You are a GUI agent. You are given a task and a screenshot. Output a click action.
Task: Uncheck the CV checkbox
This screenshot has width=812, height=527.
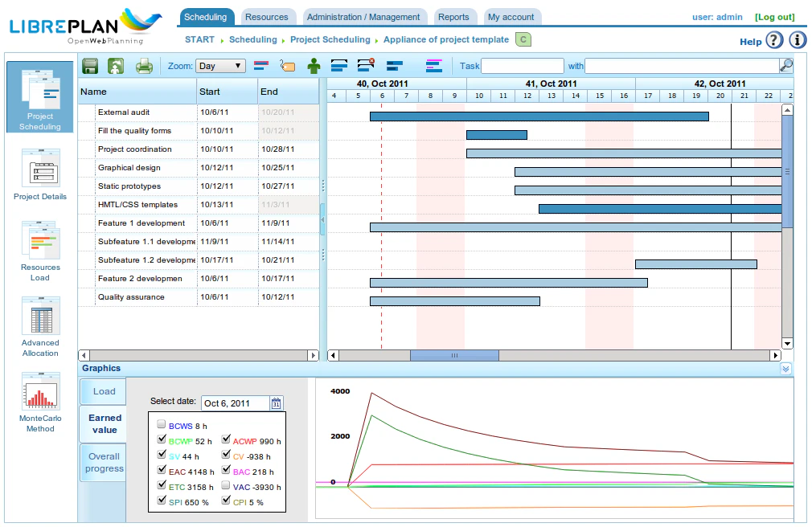tap(226, 455)
